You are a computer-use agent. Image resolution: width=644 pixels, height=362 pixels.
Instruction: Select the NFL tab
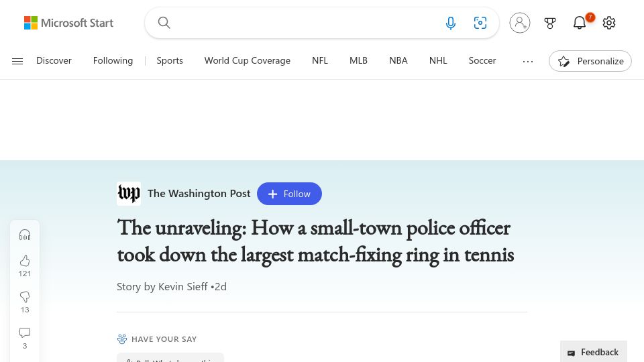tap(319, 61)
